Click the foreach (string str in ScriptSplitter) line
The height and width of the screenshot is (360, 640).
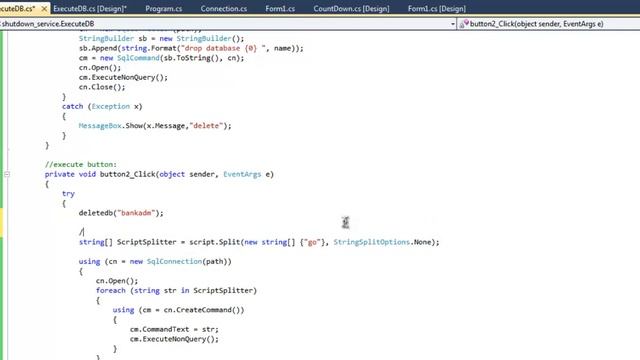point(176,291)
